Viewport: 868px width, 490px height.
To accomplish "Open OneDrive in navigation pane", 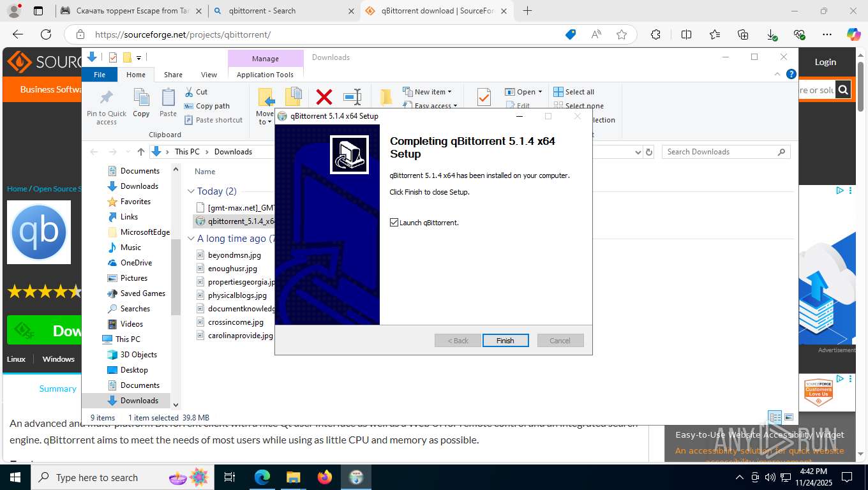I will tap(136, 263).
